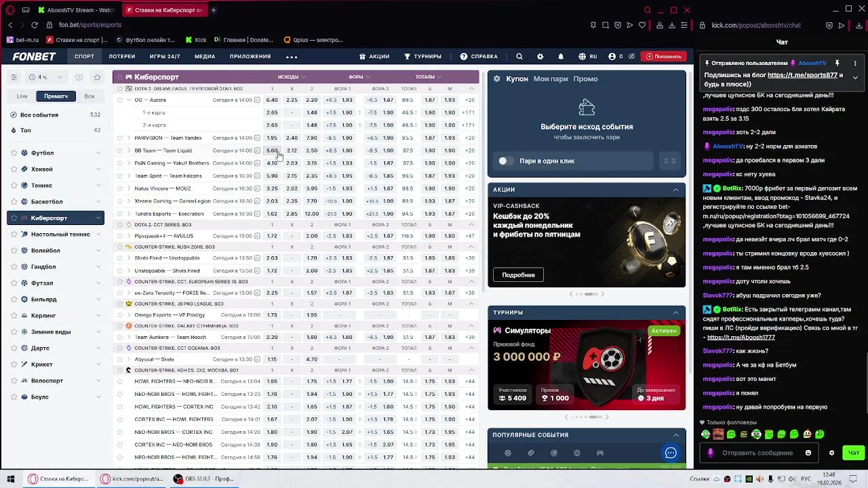
Task: Expand the Киберспорт sidebar chevron
Action: coord(99,218)
